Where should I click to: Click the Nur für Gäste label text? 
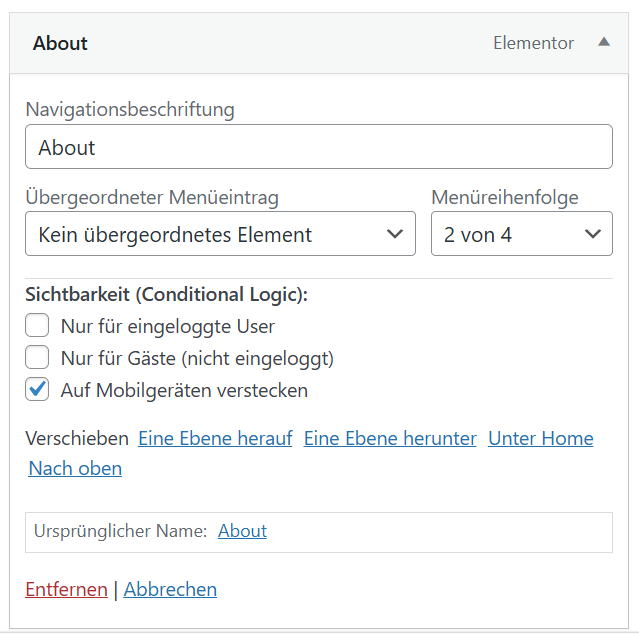pos(197,358)
